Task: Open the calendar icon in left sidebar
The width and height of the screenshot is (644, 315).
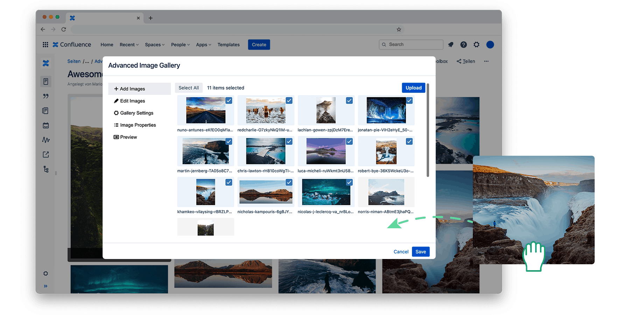Action: 46,125
